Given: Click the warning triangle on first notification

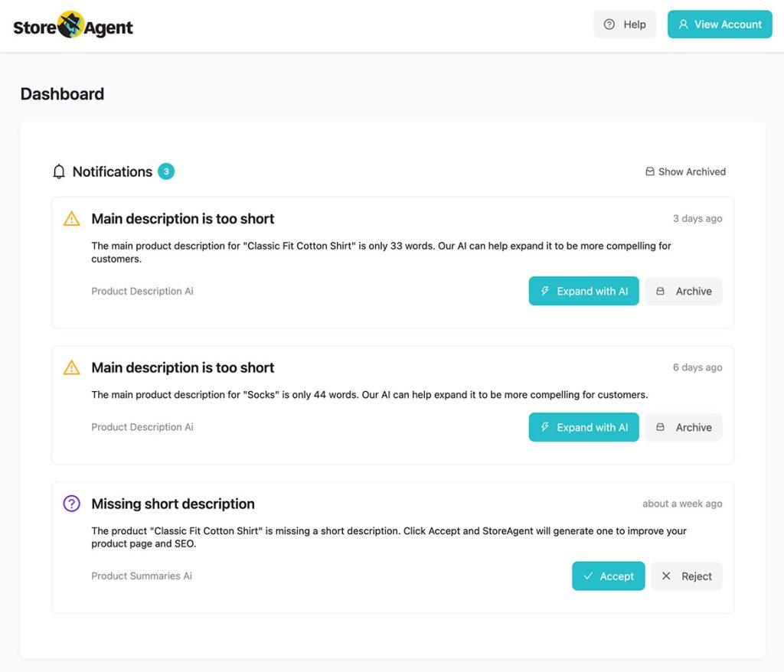Looking at the screenshot, I should pos(71,218).
